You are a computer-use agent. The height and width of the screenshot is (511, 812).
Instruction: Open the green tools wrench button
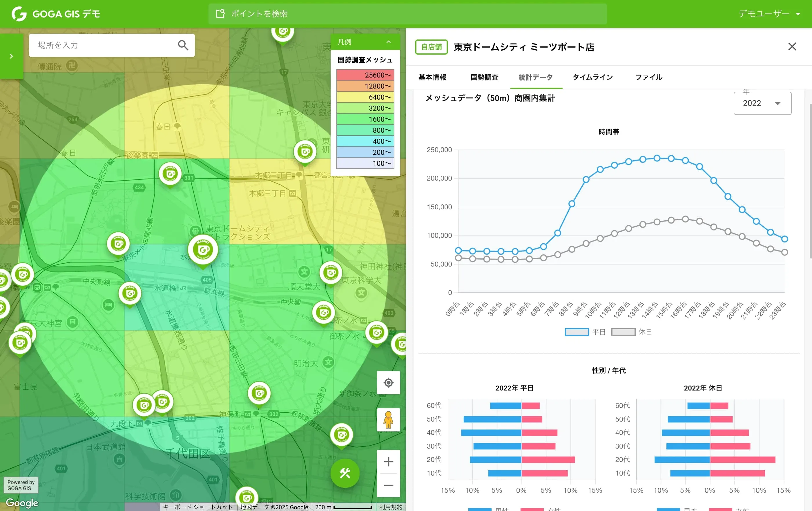[345, 473]
